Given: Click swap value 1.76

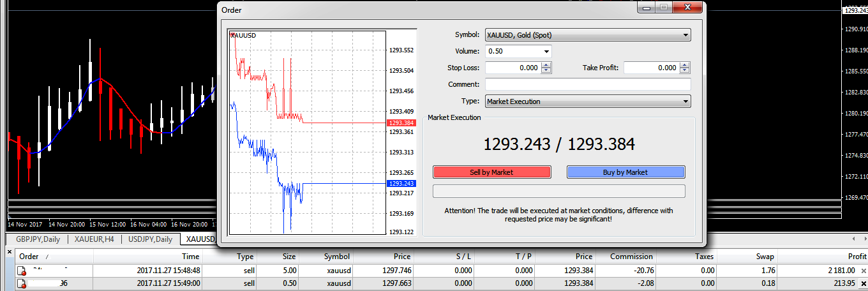Looking at the screenshot, I should pos(767,271).
